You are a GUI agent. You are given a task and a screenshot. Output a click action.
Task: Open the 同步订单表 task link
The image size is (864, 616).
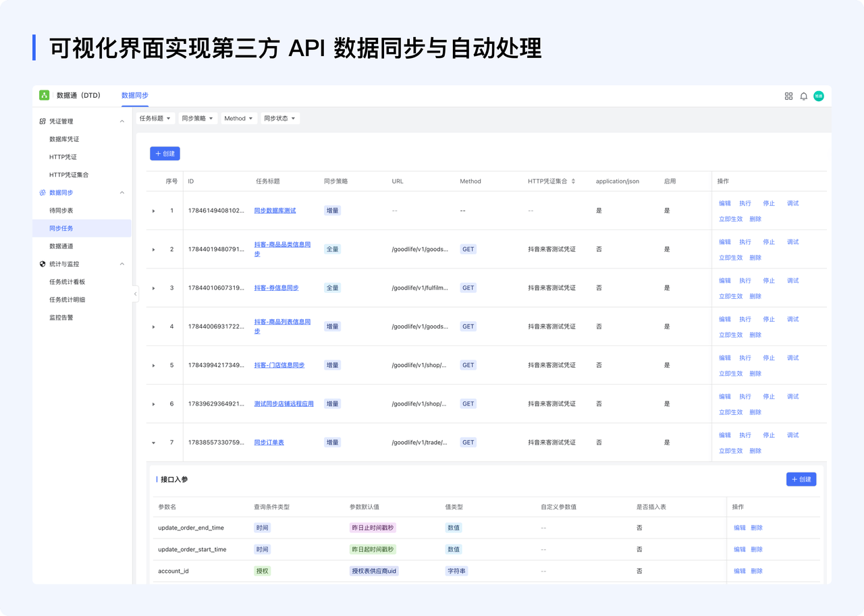269,443
